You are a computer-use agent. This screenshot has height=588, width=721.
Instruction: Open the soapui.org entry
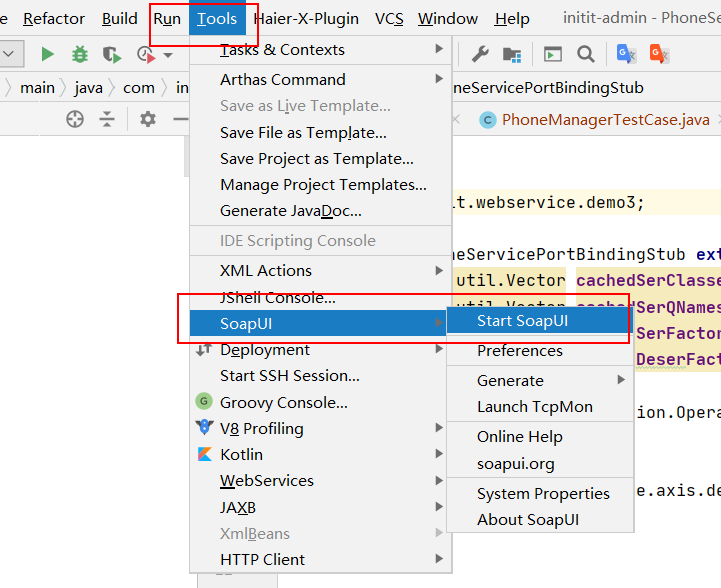pos(540,463)
